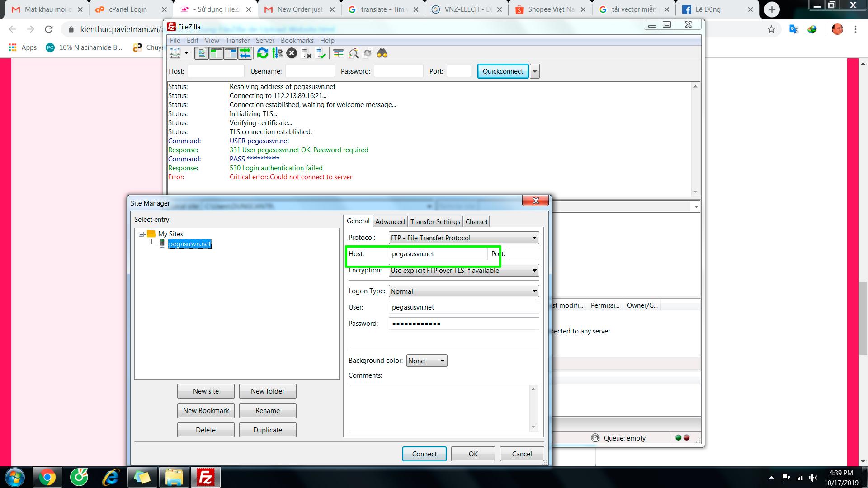Screen dimensions: 868x488
Task: Select the General tab in Site Manager
Action: coord(358,221)
